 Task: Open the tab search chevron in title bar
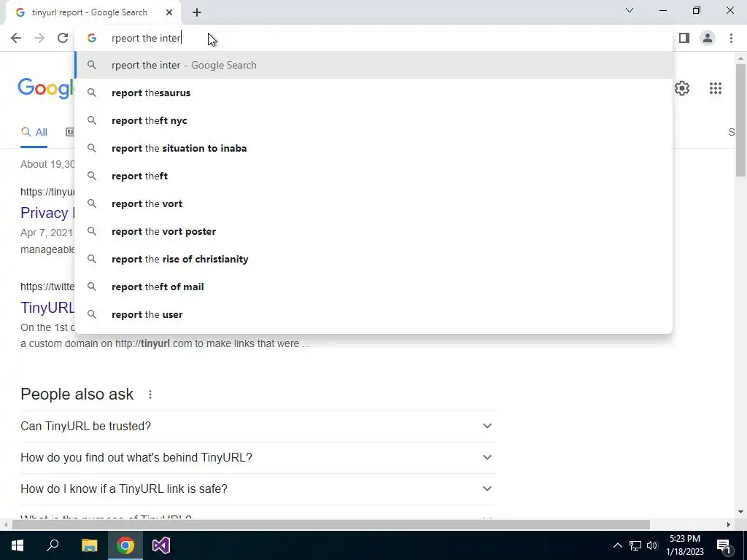click(x=630, y=10)
